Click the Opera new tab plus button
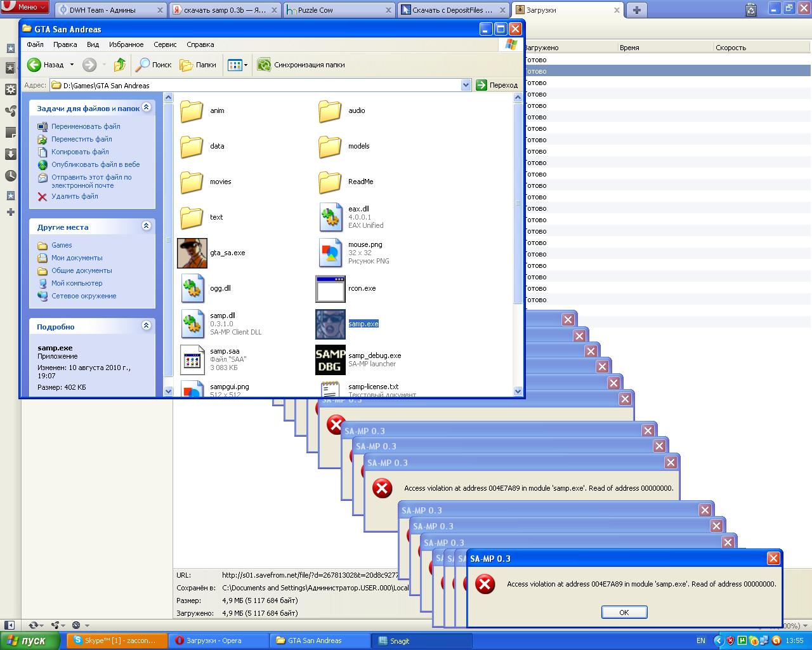 point(636,10)
